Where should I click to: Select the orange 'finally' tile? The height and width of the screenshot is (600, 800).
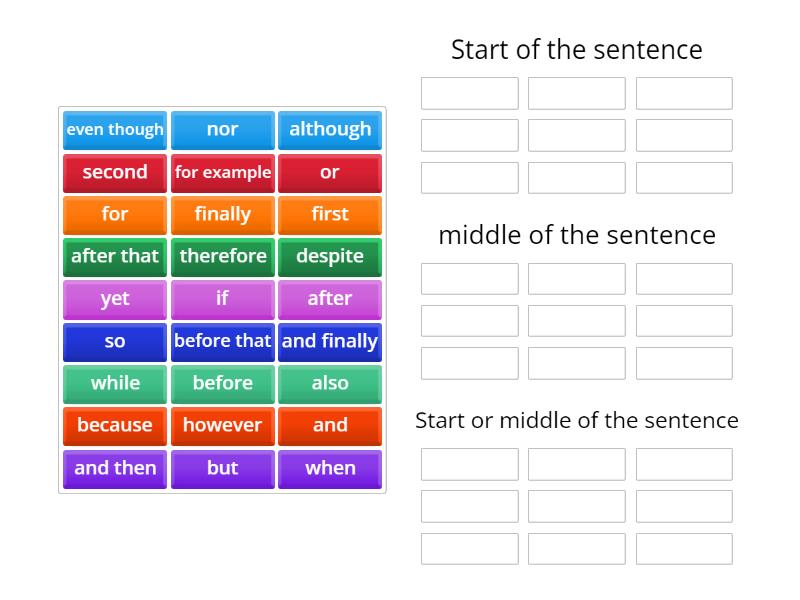(x=222, y=215)
